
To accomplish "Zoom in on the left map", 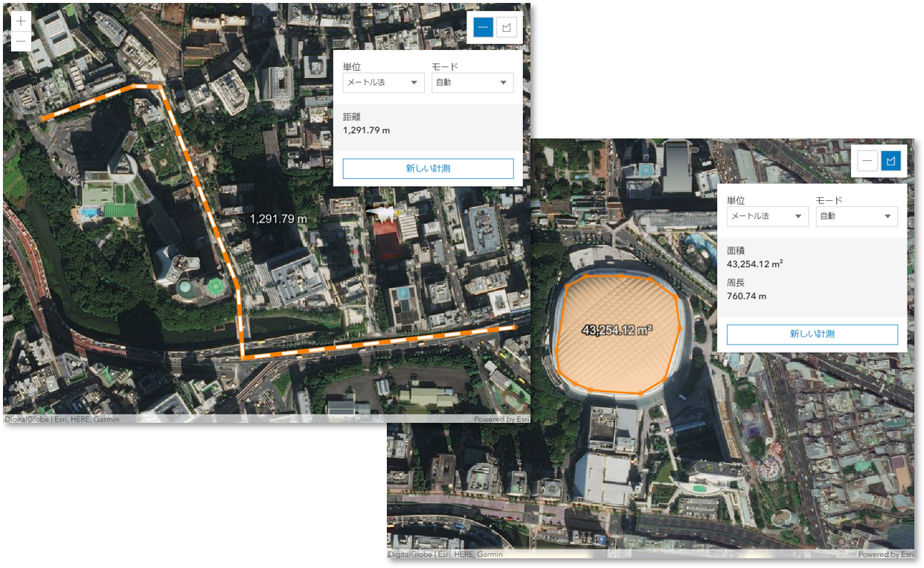I will 21,21.
